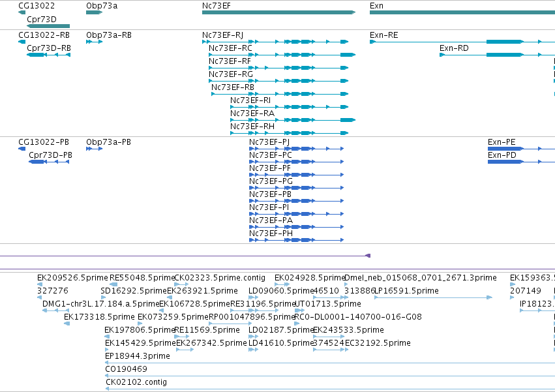Screen dimensions: 555x392
Task: Select EST EK209526.5prime
Action: (72, 278)
